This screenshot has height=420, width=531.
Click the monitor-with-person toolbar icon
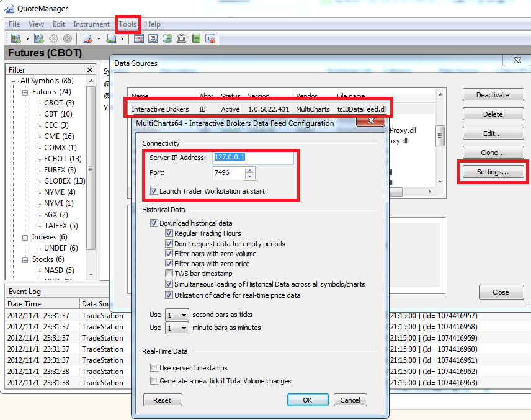tap(153, 38)
